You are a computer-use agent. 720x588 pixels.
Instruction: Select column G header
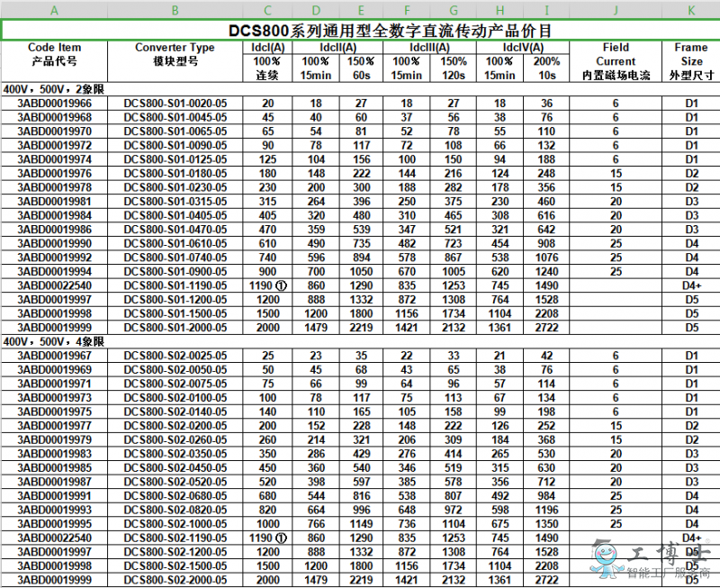point(454,10)
